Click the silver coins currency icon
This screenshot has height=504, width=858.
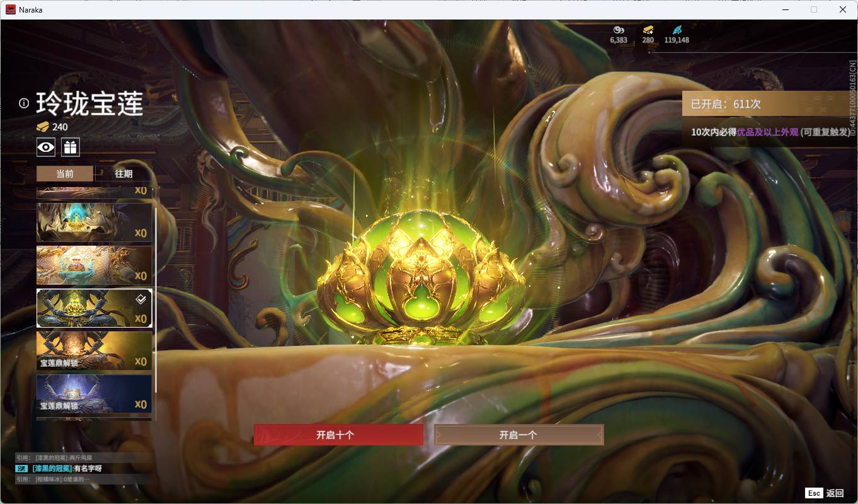(619, 30)
